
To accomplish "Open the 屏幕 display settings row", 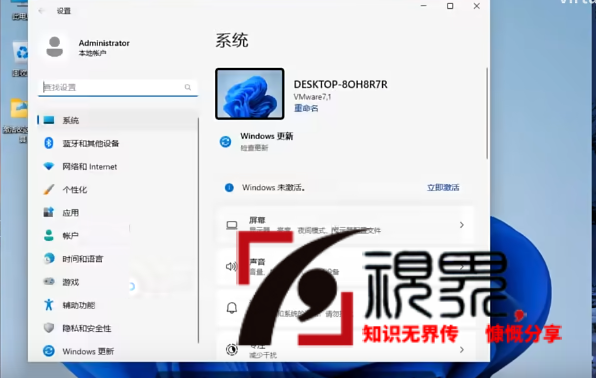I will (x=345, y=225).
